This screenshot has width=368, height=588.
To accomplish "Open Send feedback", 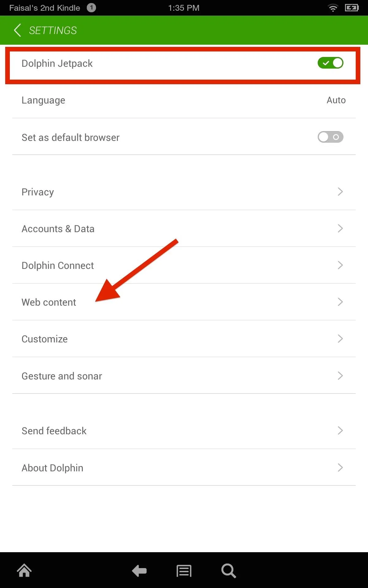I will pos(184,431).
